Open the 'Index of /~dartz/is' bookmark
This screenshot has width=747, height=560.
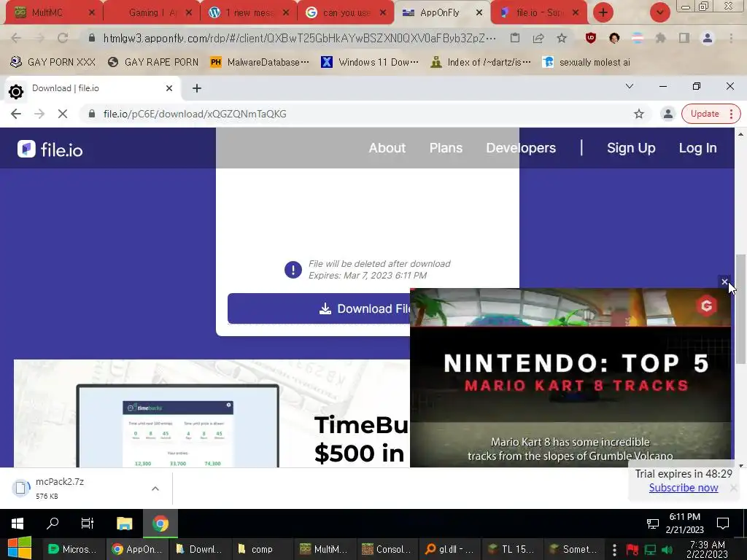pos(480,62)
